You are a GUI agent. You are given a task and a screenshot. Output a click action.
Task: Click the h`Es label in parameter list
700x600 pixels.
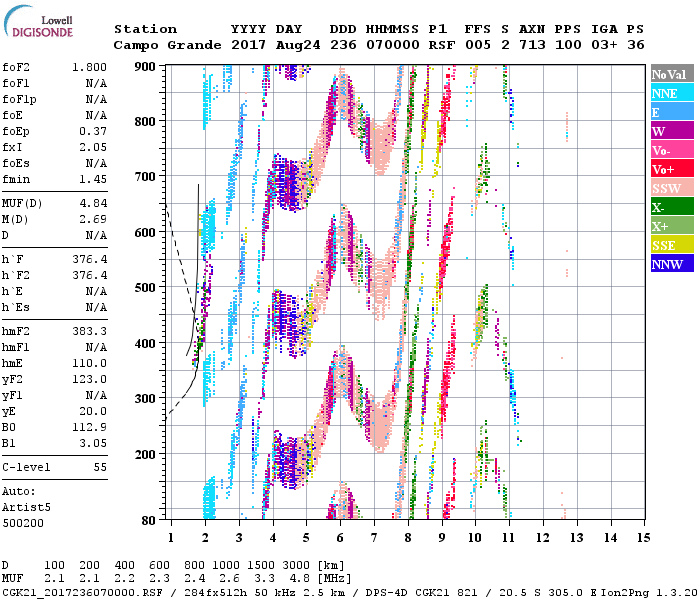[16, 308]
